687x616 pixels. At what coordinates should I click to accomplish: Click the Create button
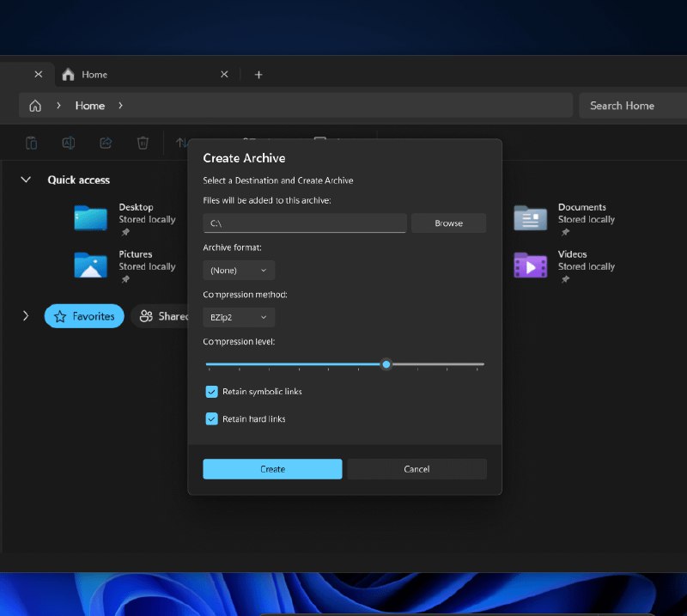coord(272,469)
